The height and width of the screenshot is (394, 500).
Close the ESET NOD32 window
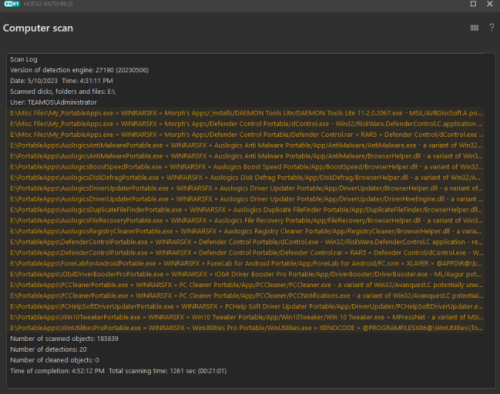(x=490, y=4)
